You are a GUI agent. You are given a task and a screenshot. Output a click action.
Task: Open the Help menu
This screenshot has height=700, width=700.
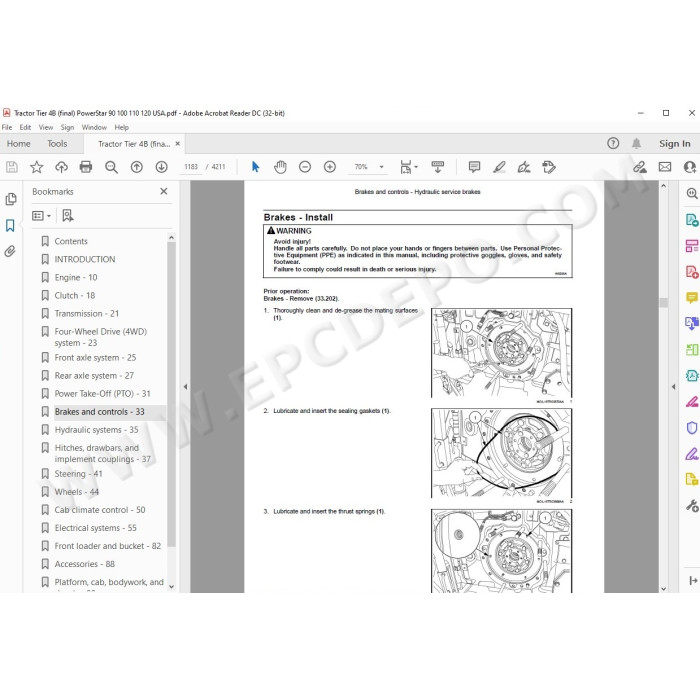click(121, 127)
